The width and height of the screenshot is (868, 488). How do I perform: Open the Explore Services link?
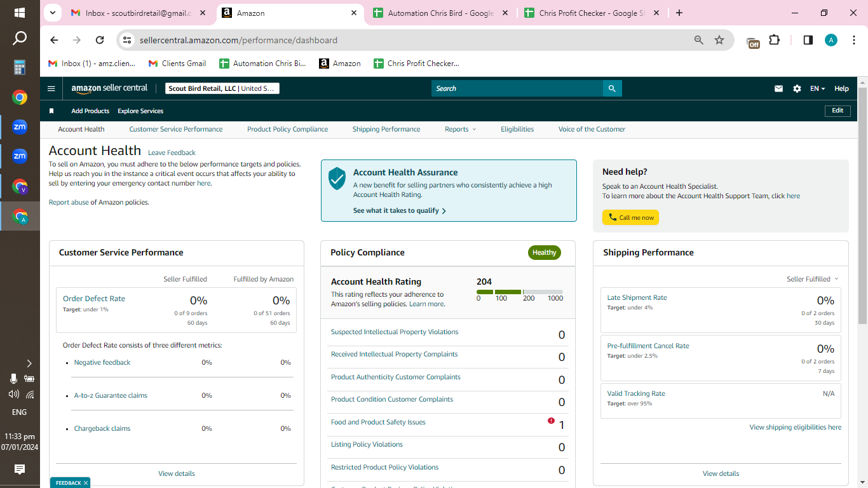[x=140, y=111]
